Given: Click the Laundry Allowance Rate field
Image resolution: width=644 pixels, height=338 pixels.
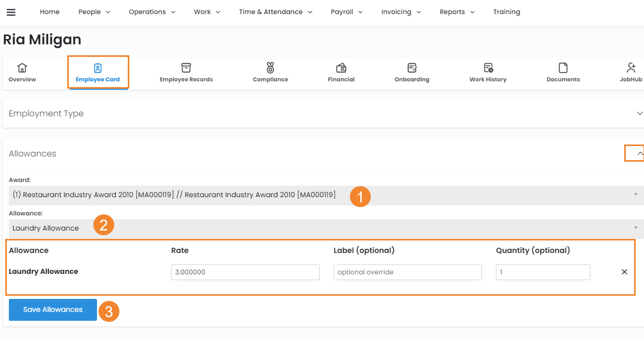Looking at the screenshot, I should click(x=245, y=272).
